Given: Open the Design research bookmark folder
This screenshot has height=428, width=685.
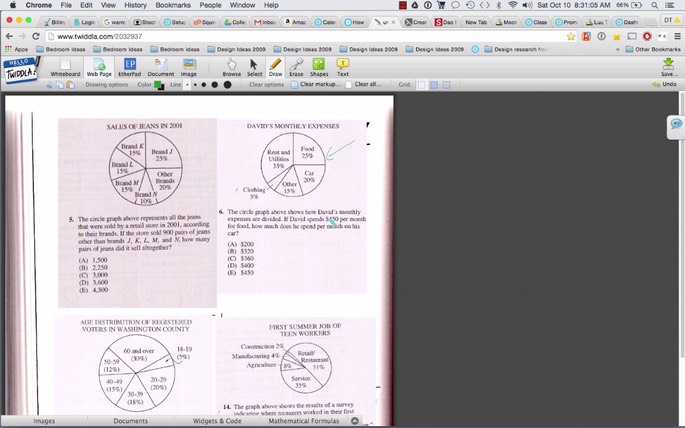Looking at the screenshot, I should click(515, 49).
